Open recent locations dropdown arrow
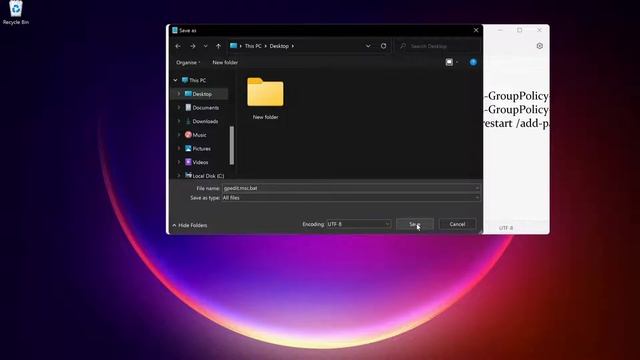 pos(206,46)
